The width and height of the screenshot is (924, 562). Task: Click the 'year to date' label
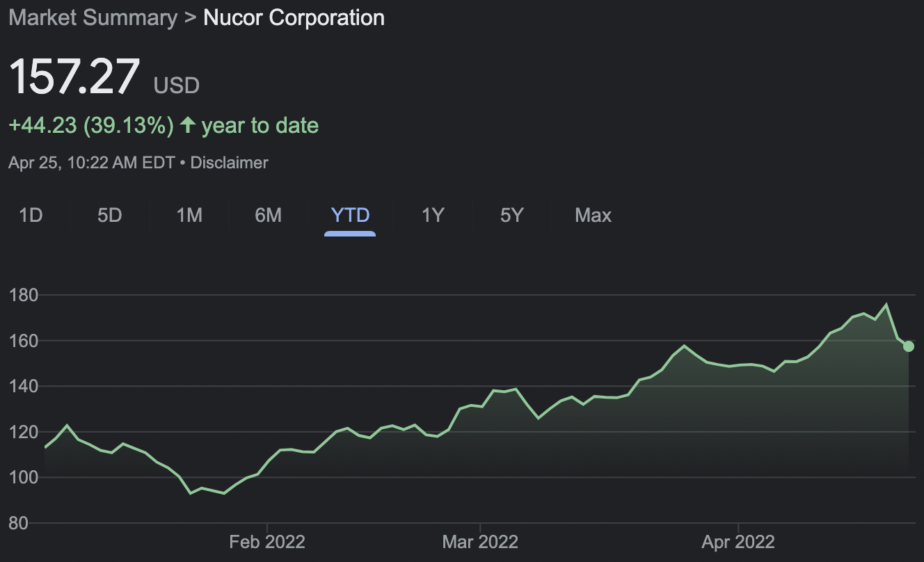pos(260,126)
